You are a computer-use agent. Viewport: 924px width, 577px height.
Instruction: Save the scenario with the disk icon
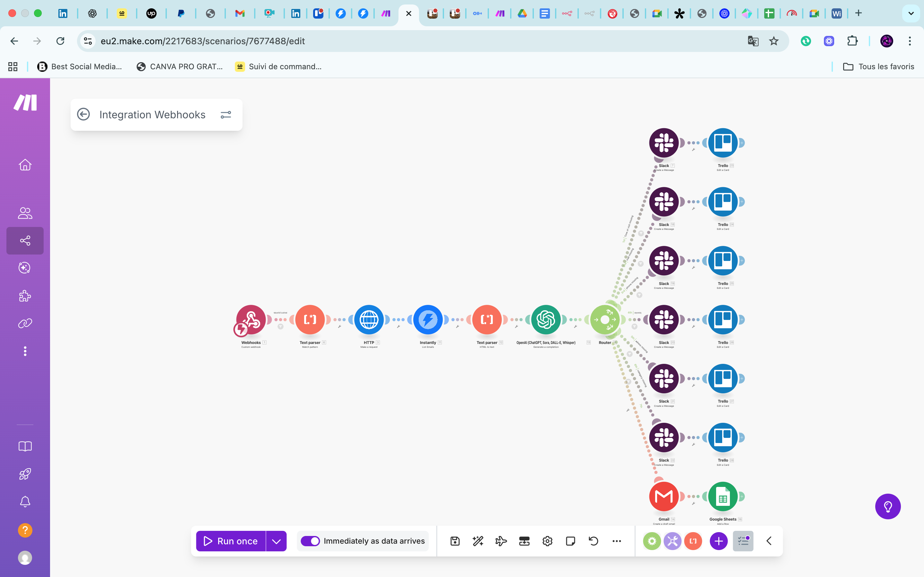click(455, 541)
